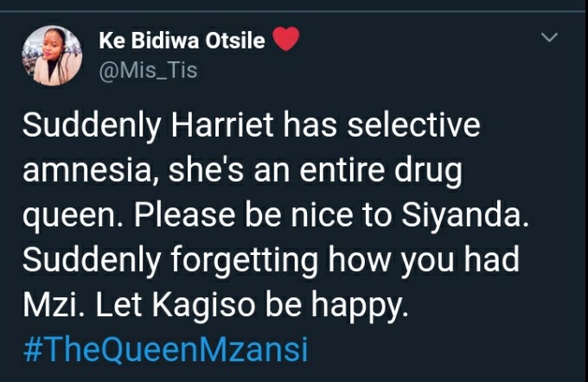View Ke Bidiwa Otsile's profile picture
The height and width of the screenshot is (382, 588).
tap(52, 55)
